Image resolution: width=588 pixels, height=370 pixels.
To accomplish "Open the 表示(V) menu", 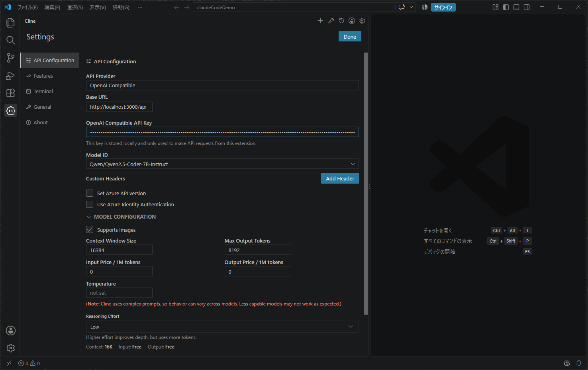I will 98,7.
